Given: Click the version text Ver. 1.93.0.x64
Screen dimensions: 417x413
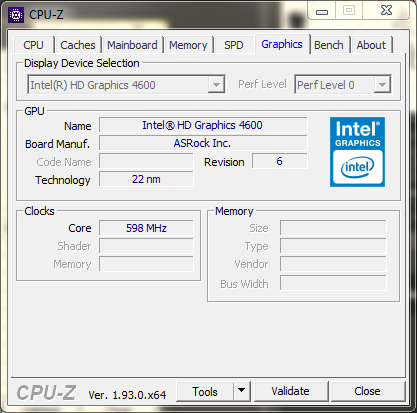Looking at the screenshot, I should [x=127, y=395].
